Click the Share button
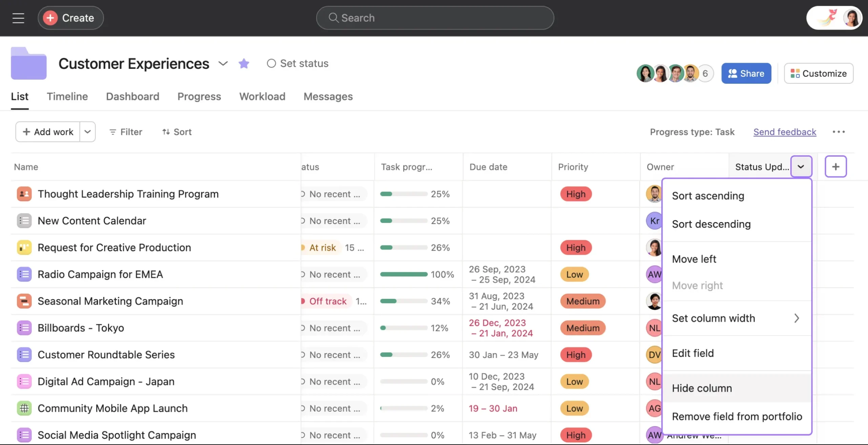This screenshot has height=445, width=868. click(x=746, y=73)
